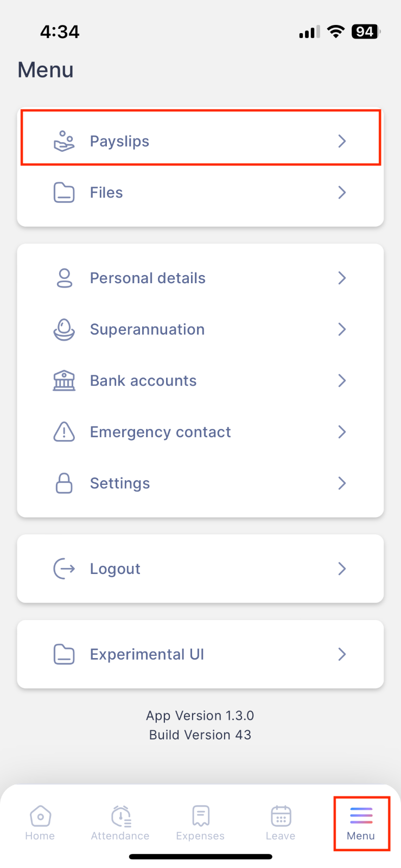Go to the Expenses tab
The width and height of the screenshot is (401, 868).
(x=200, y=823)
